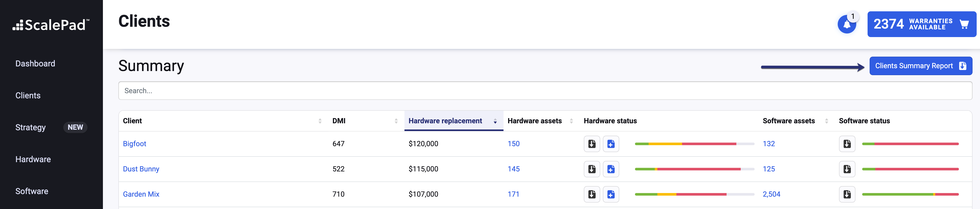Viewport: 980px width, 209px height.
Task: Select Garden Mix DMI value 710
Action: coord(339,194)
